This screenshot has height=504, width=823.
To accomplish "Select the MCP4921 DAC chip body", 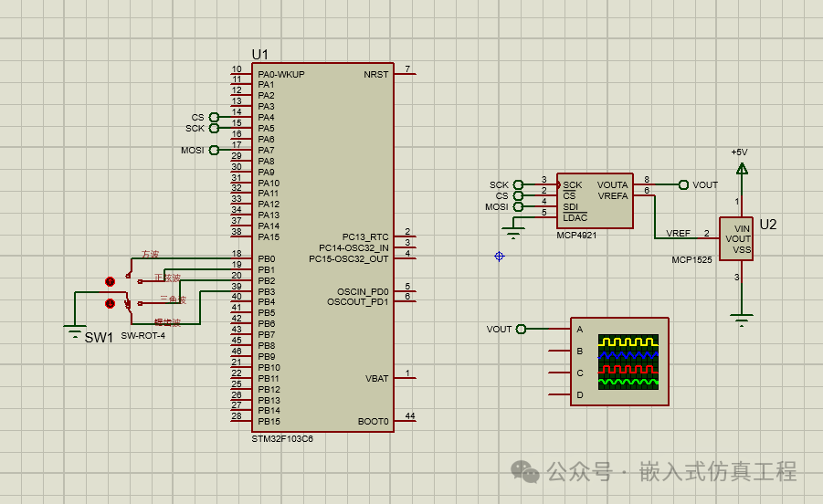I will pyautogui.click(x=595, y=201).
